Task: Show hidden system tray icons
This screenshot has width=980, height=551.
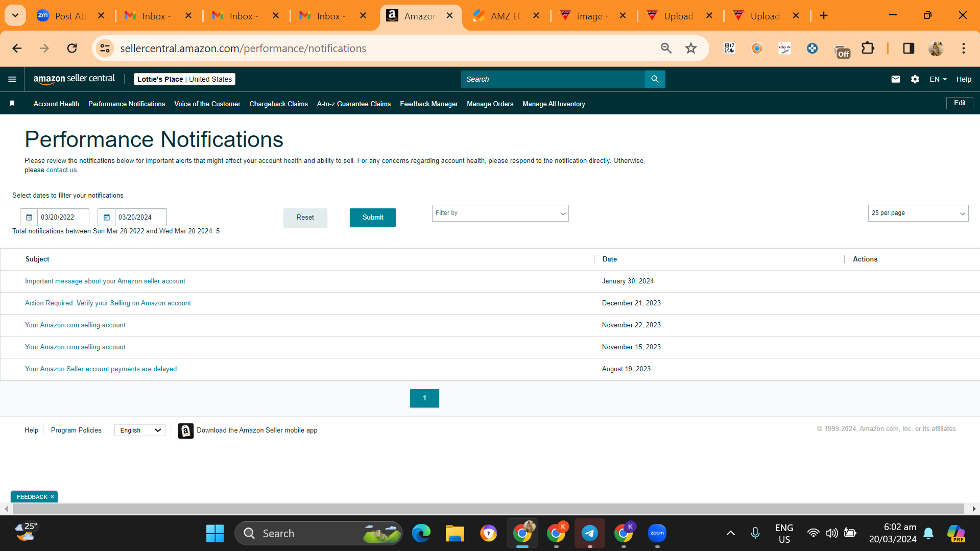Action: click(x=731, y=533)
